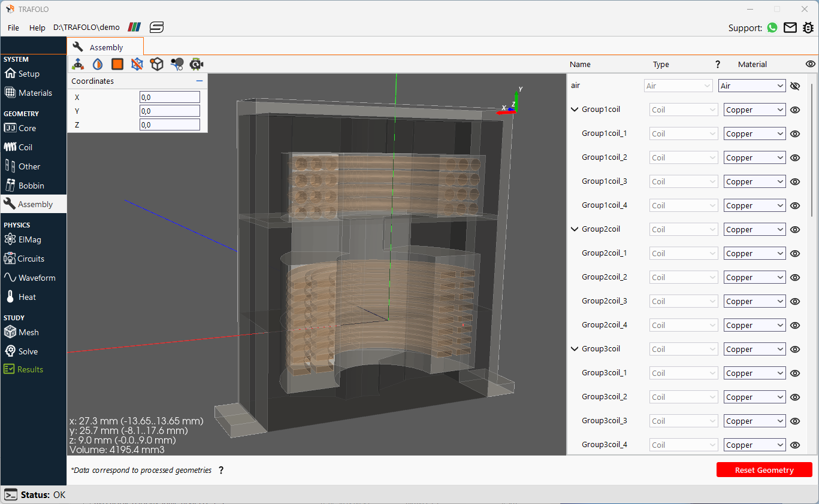The image size is (819, 504).
Task: Open the Material dropdown for Group3coil_1
Action: coord(754,373)
